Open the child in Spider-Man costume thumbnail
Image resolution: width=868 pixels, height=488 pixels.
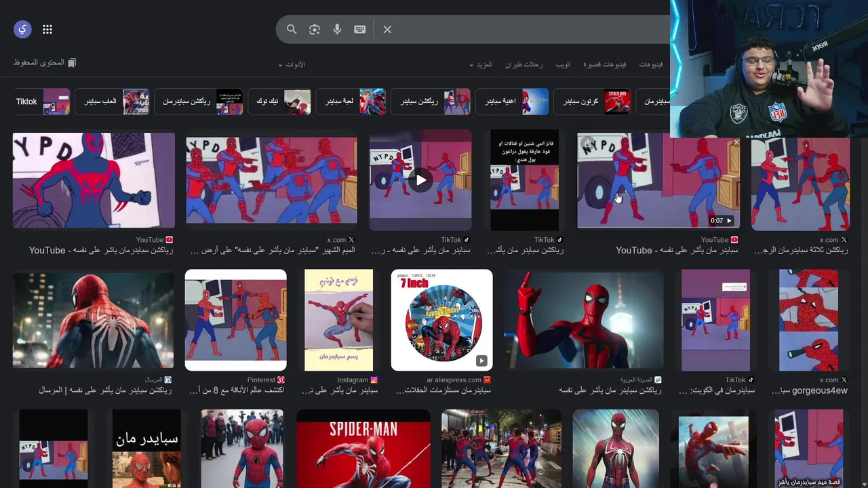(242, 449)
